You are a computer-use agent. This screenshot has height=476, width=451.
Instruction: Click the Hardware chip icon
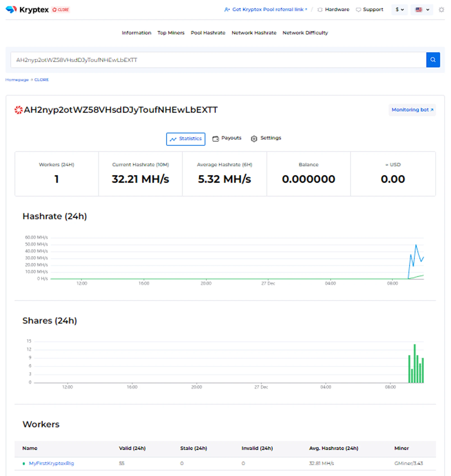coord(320,10)
